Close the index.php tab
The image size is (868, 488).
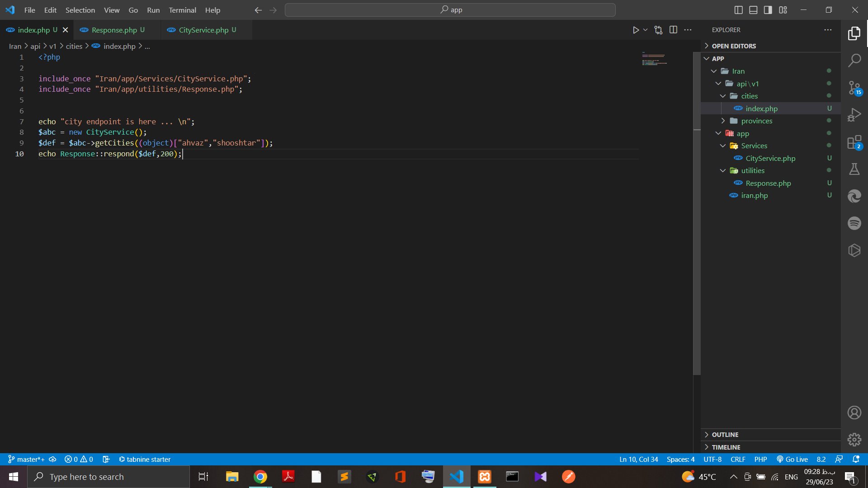coord(65,30)
